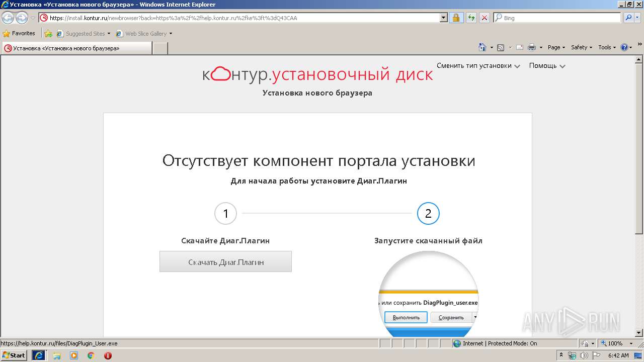644x362 pixels.
Task: Click in the address bar URL field
Action: point(243,18)
